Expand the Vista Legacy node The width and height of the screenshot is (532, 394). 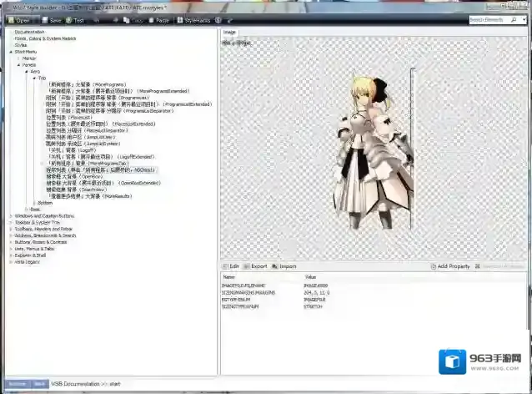point(10,261)
